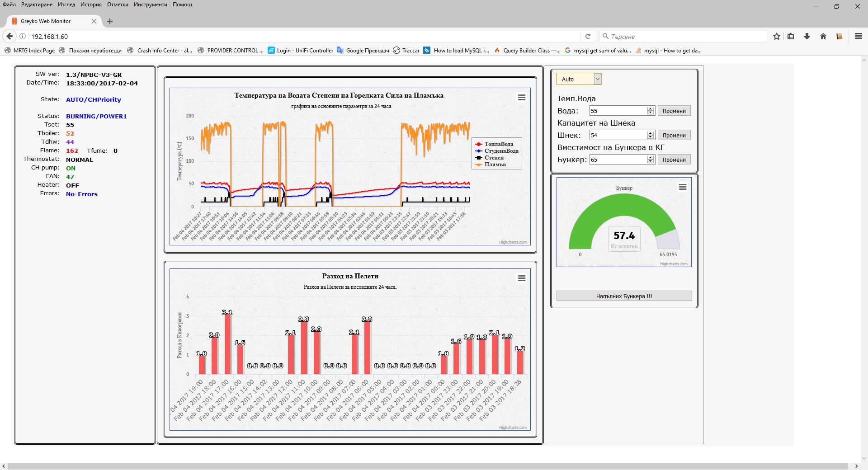
Task: Go to browser home page icon
Action: coord(823,37)
